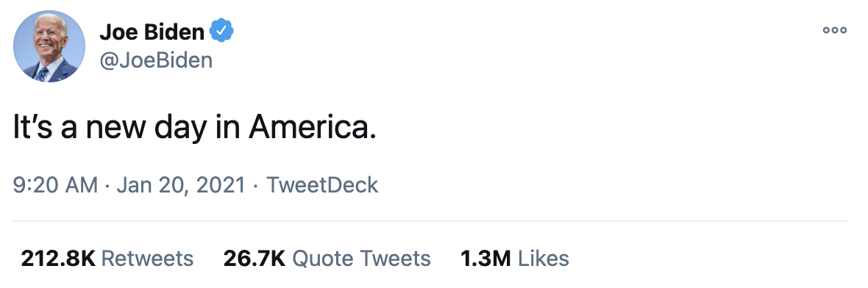Click the Joe Biden display name
868x288 pixels.
coord(152,32)
